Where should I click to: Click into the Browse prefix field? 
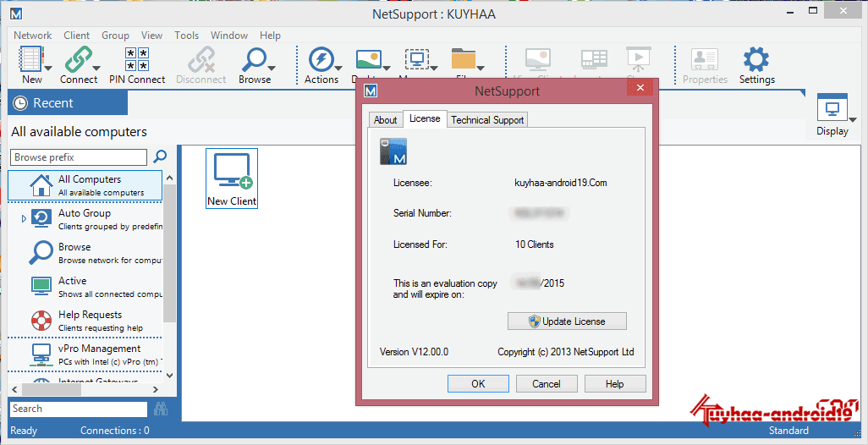pyautogui.click(x=79, y=157)
